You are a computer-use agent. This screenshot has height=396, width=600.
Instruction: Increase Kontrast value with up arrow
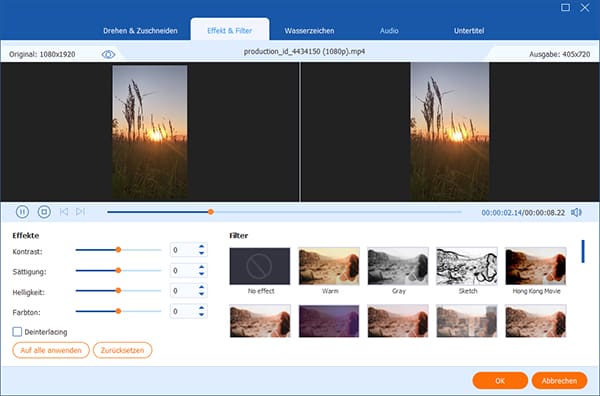coord(202,247)
